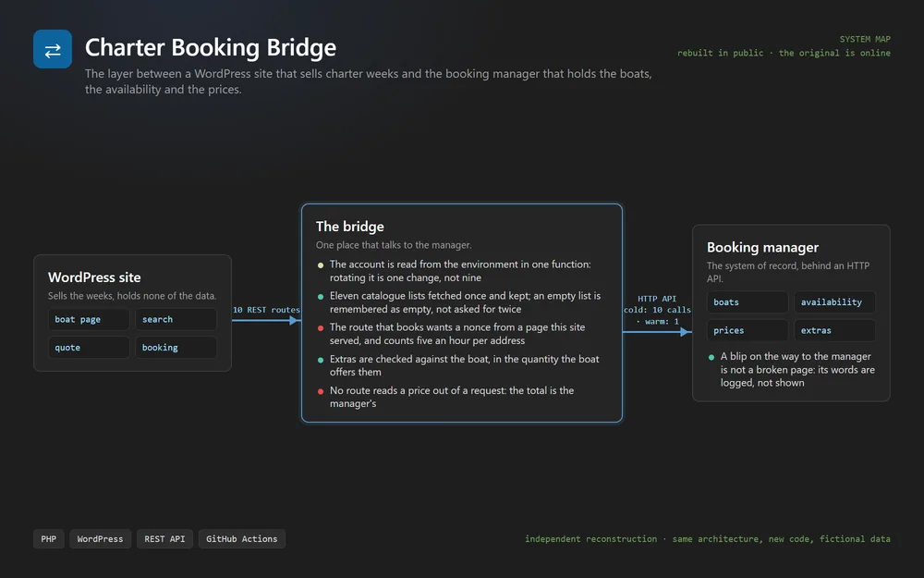Click the '10 REST routes' arrow label
Screen dimensions: 924x578
(266, 310)
